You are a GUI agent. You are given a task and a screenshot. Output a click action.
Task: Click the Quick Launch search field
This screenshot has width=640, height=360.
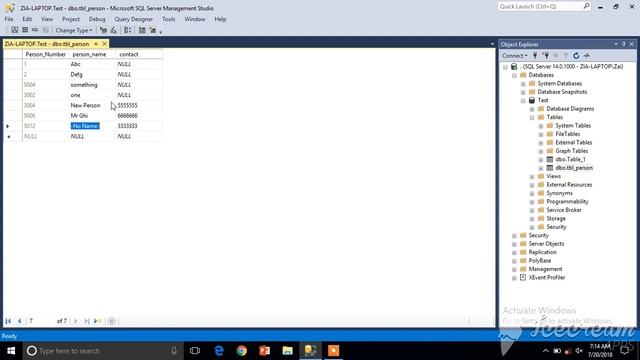click(x=544, y=7)
